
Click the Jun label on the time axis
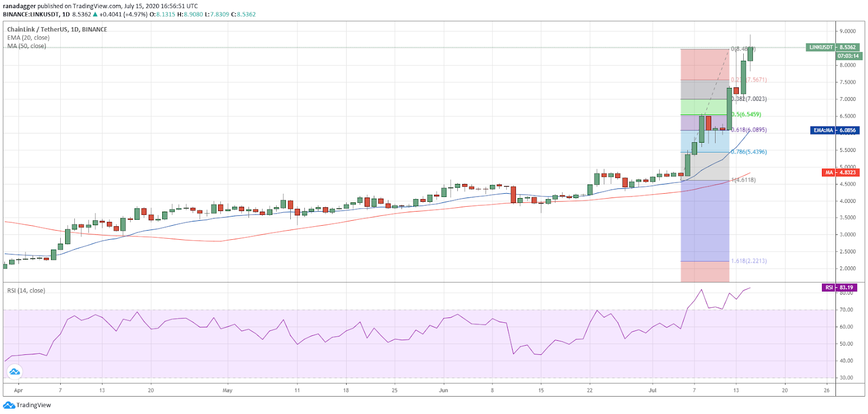coord(443,391)
